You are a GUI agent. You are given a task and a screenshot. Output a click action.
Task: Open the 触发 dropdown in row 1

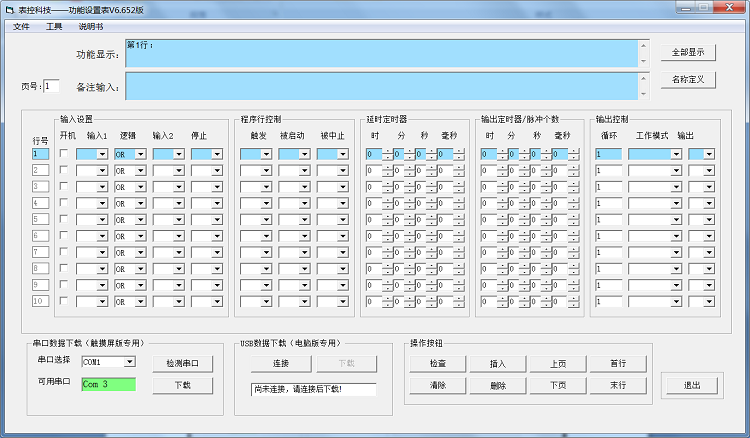[x=256, y=154]
